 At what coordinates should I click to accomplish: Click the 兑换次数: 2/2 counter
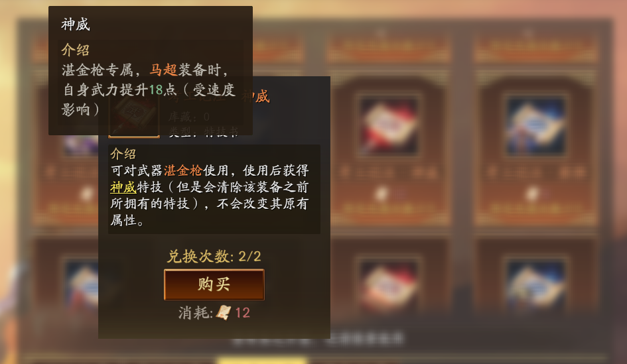point(214,256)
